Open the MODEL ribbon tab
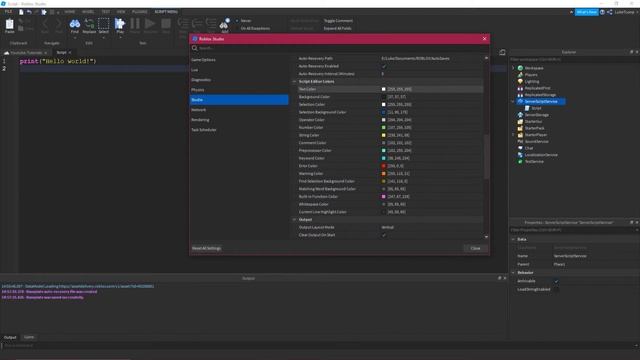The height and width of the screenshot is (360, 640). click(x=88, y=12)
